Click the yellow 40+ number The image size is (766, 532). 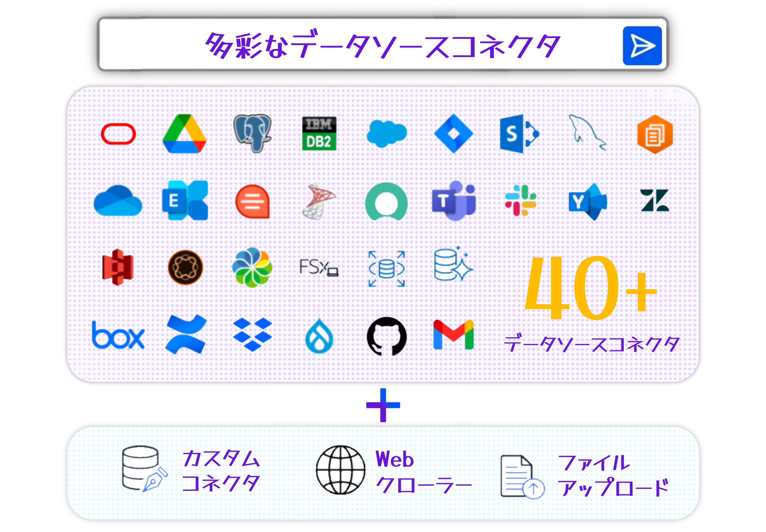click(591, 288)
